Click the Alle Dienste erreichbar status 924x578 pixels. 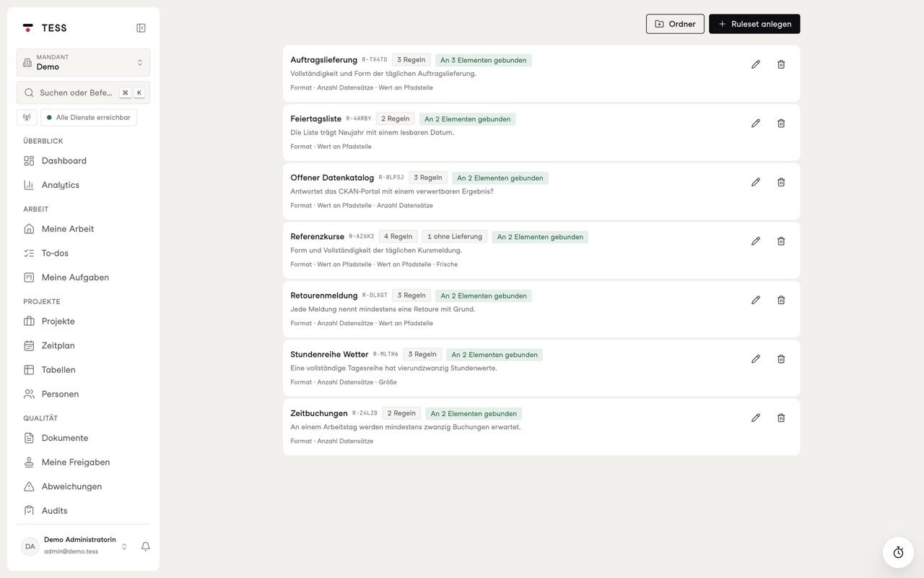pos(89,118)
